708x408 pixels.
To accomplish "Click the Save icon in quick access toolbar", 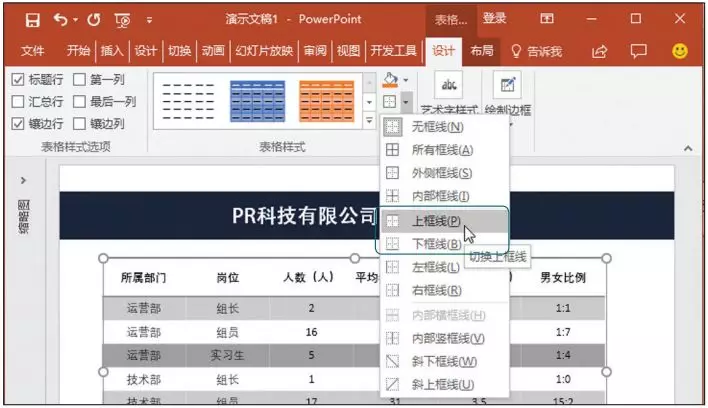I will 33,20.
